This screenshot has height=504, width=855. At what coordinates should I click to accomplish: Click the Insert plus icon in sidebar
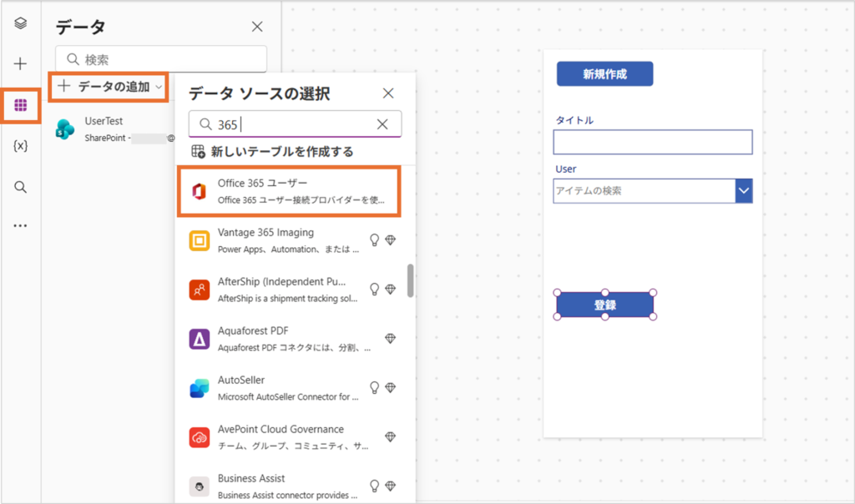pos(21,63)
